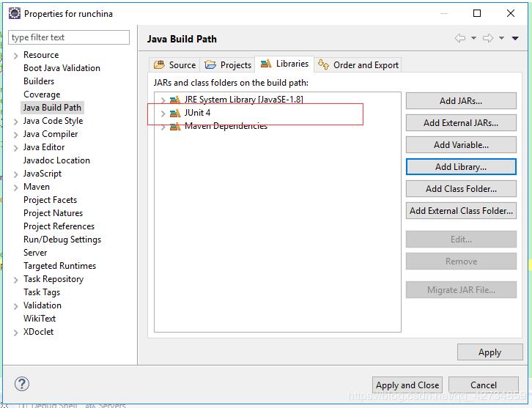Click the forward navigation arrow icon
This screenshot has height=408, width=532.
point(488,38)
